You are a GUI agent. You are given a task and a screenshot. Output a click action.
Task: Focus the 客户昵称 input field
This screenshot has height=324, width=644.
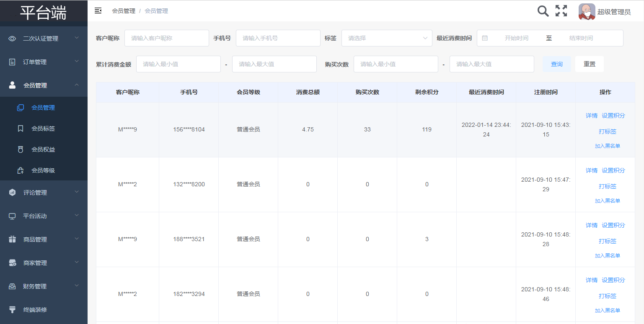(166, 38)
